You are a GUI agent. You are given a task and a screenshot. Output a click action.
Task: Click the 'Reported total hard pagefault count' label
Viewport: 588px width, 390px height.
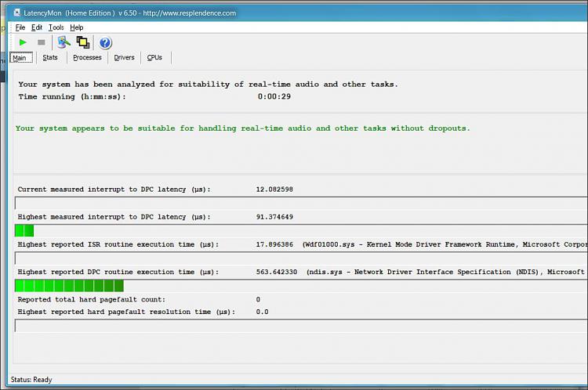[92, 299]
